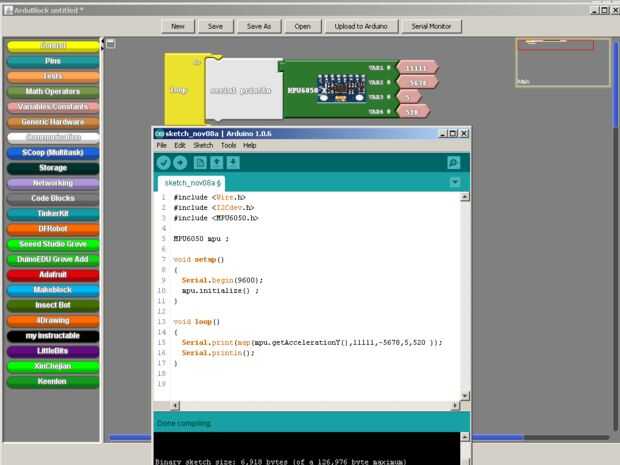Screen dimensions: 620x465
Task: Select the MPU6050 sensor block image
Action: pyautogui.click(x=341, y=89)
